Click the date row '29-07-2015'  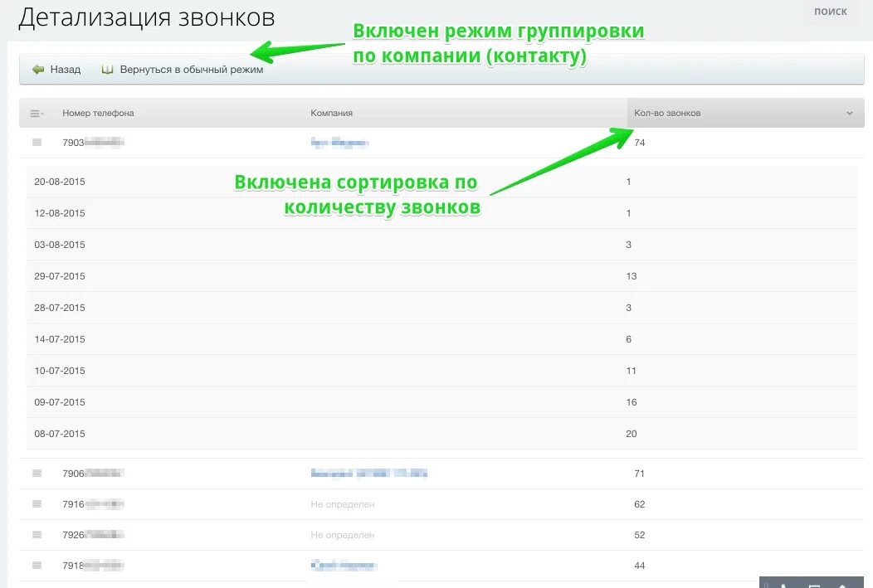point(441,276)
